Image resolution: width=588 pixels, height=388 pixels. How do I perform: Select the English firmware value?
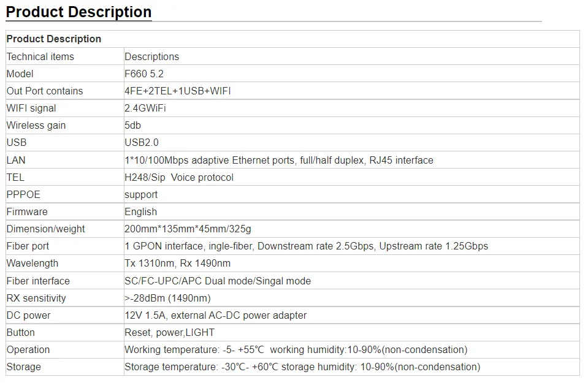pos(141,211)
